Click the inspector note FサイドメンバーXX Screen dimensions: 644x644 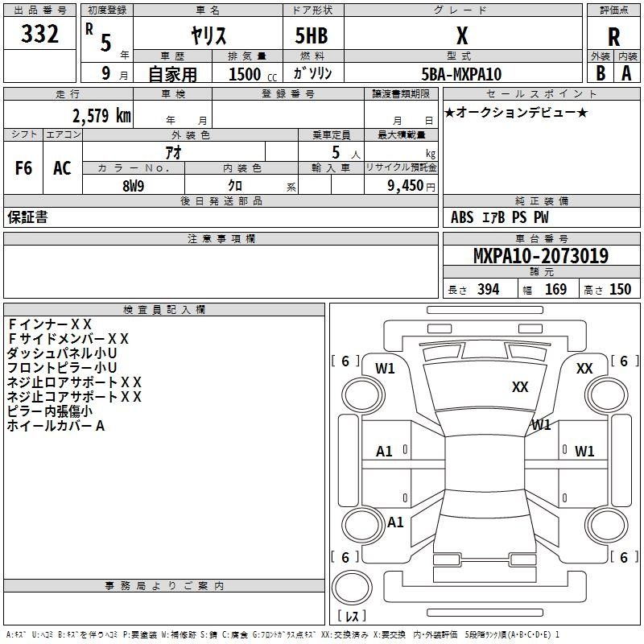click(68, 339)
